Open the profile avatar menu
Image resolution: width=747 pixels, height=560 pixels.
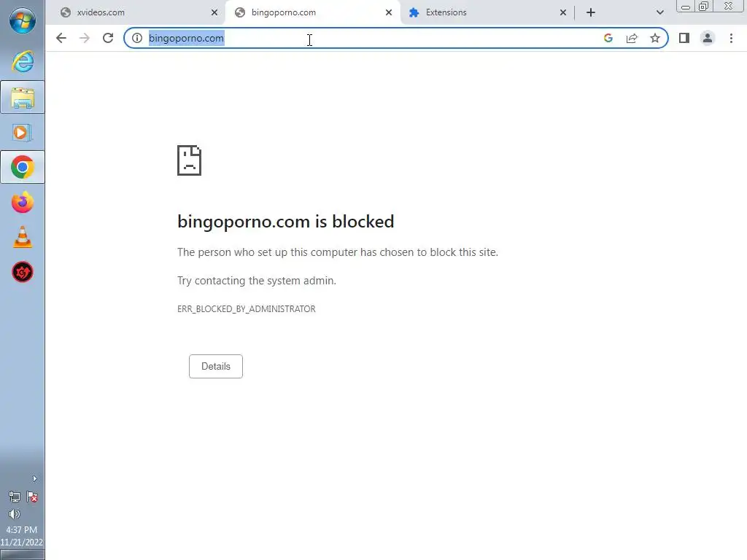708,38
